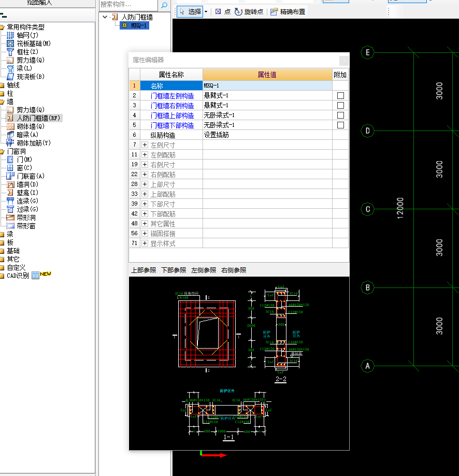Screen dimensions: 459x476
Task: Select the 砌体加筋(Y) icon
Action: click(x=10, y=142)
